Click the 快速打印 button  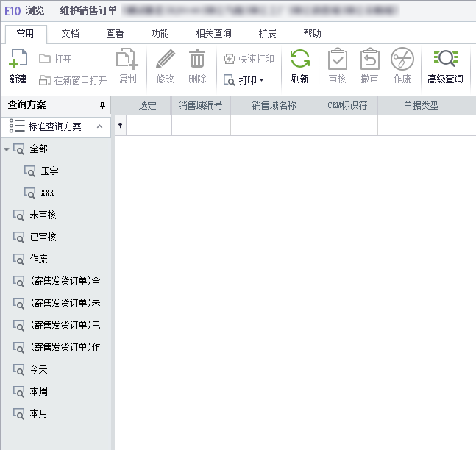click(x=249, y=59)
